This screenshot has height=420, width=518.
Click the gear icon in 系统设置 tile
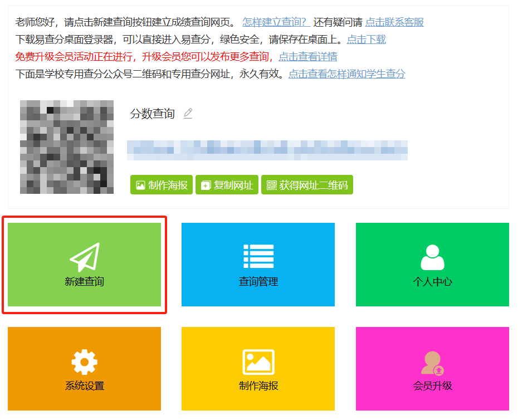point(85,362)
